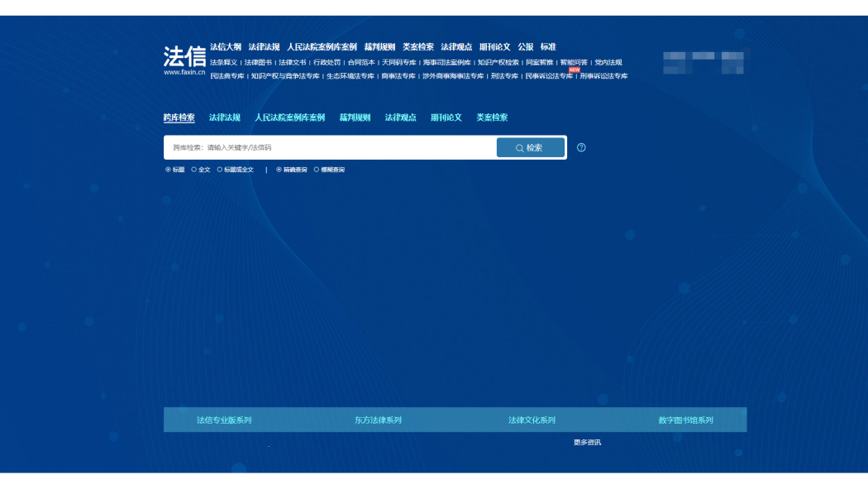The height and width of the screenshot is (489, 868).
Task: Open the 合同范本 link
Action: click(361, 63)
